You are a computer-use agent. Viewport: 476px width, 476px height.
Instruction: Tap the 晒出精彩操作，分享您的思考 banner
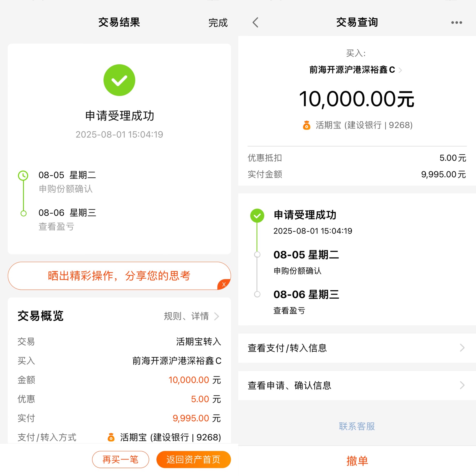(x=119, y=276)
